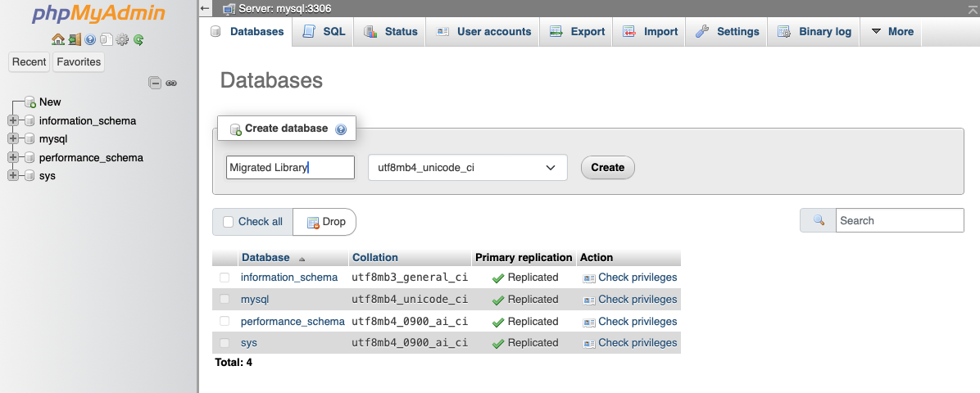Open the User accounts tab
The width and height of the screenshot is (980, 393).
[x=483, y=32]
